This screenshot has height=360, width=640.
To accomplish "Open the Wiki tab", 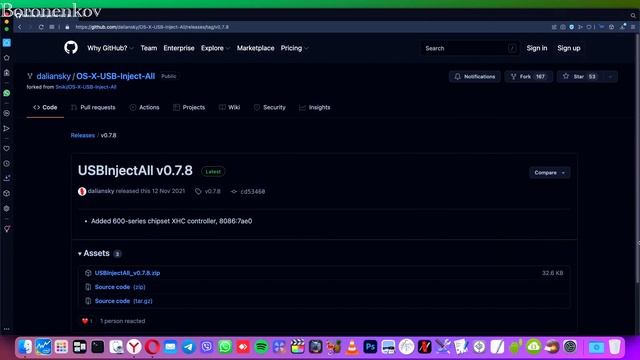I will (229, 107).
